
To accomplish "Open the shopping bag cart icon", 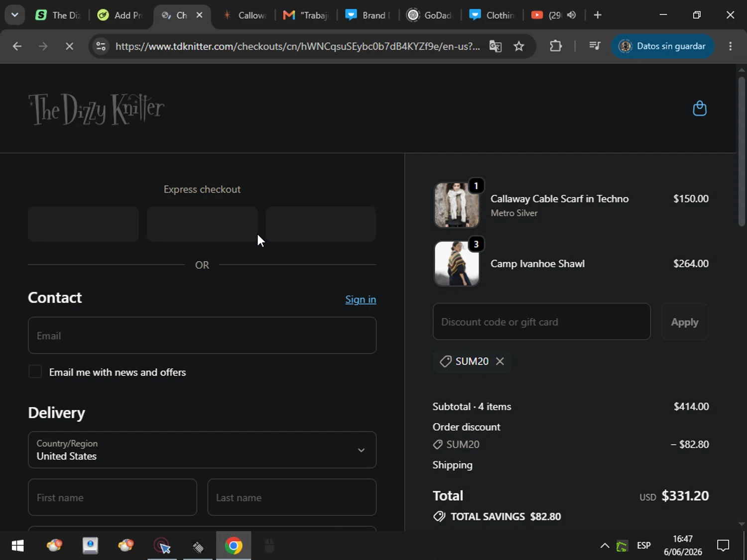I will click(700, 109).
